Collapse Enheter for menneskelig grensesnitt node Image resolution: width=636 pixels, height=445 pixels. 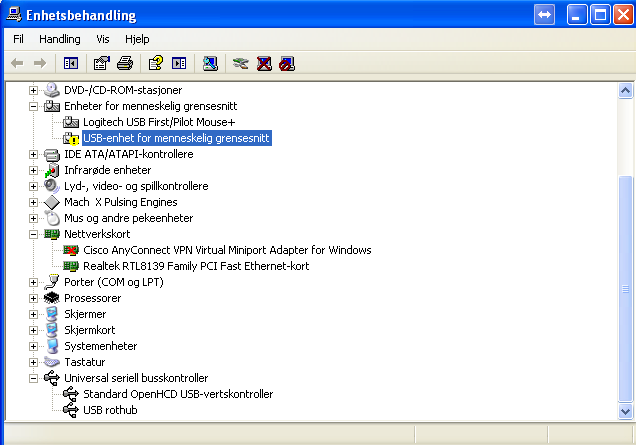pos(33,106)
